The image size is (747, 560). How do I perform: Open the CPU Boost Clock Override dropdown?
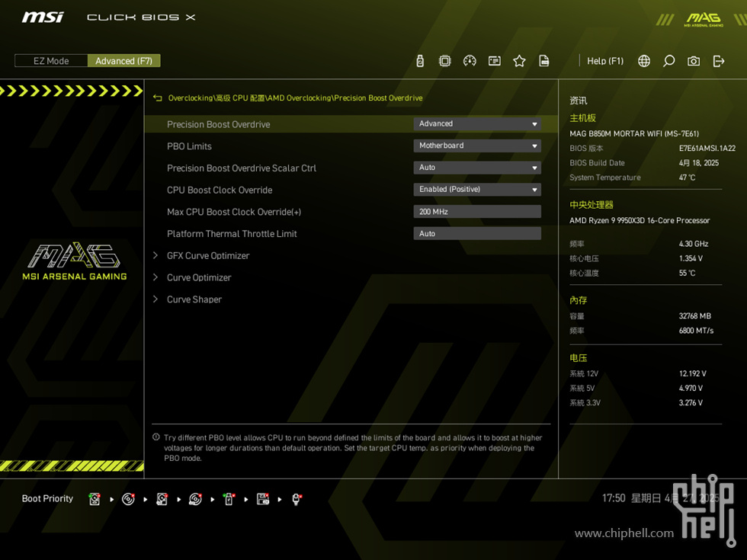click(477, 190)
